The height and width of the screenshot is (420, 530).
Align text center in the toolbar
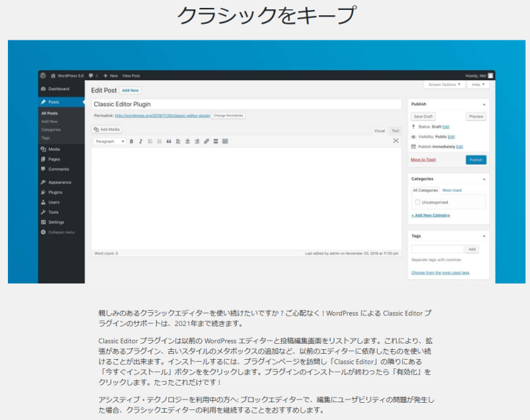point(187,141)
